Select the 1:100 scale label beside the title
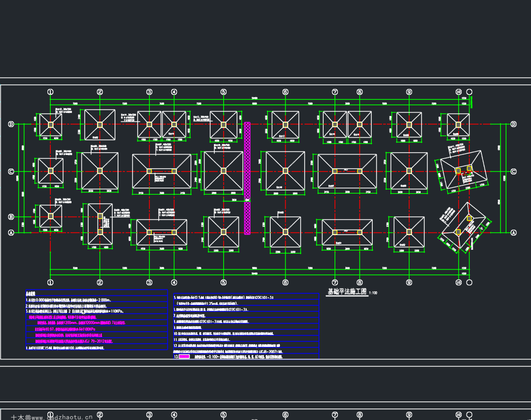The width and height of the screenshot is (531, 420). 373,293
